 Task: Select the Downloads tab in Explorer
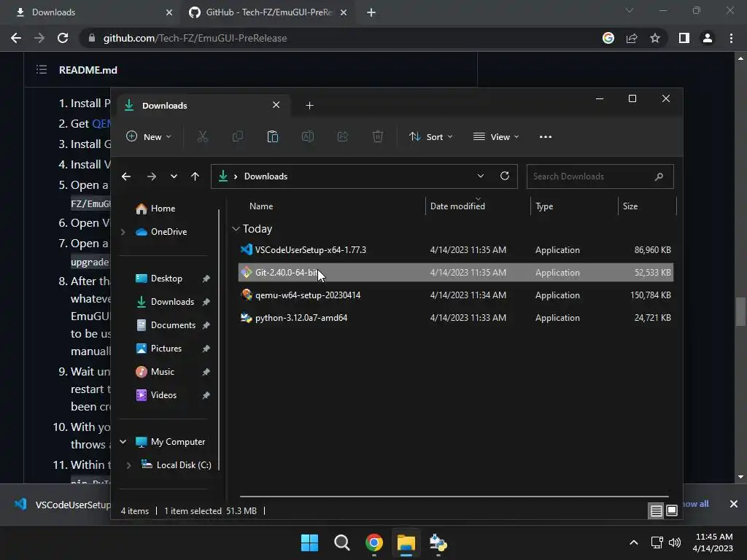point(203,105)
